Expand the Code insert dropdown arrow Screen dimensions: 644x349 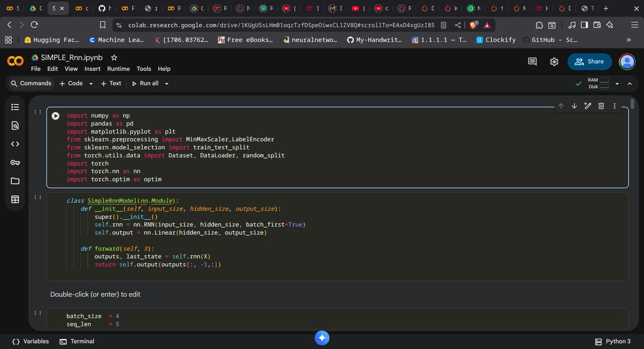point(91,84)
